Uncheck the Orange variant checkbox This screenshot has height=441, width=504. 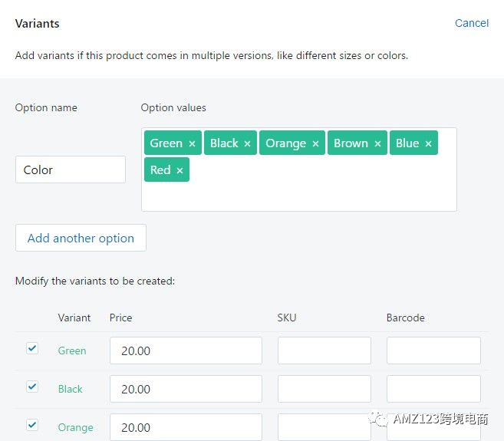point(32,425)
